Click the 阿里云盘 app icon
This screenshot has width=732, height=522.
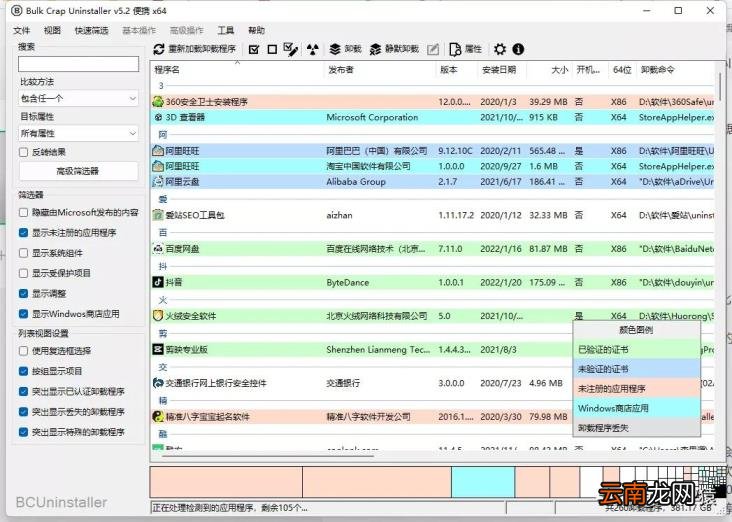(158, 182)
